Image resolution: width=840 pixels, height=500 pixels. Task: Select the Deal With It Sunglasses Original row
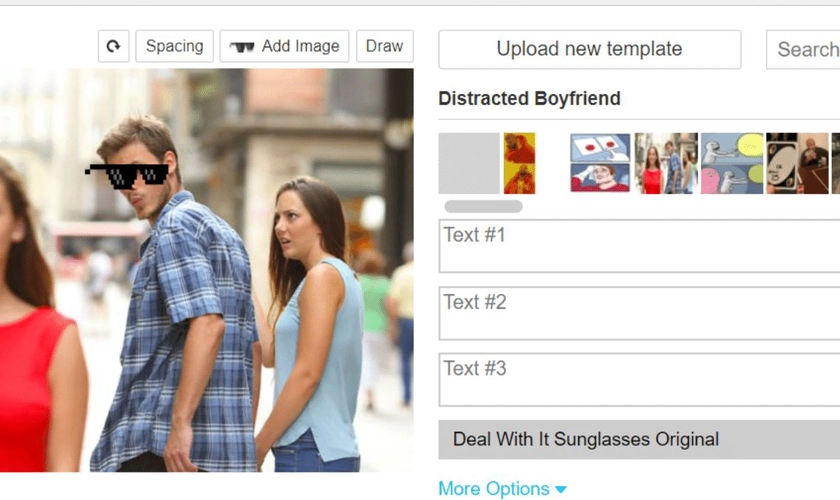(639, 439)
